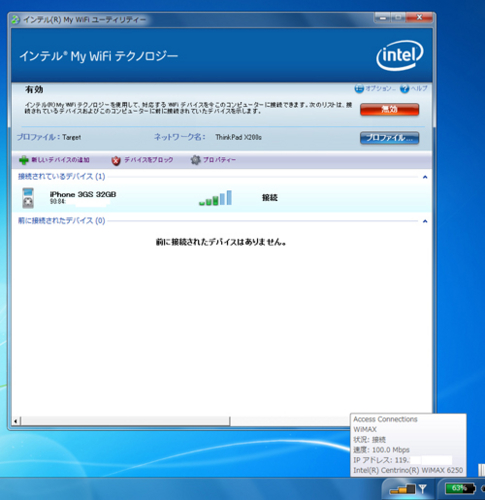Viewport: 485px width, 500px height.
Task: Click 前に接続されたデバイス (0) section header
Action: point(62,221)
